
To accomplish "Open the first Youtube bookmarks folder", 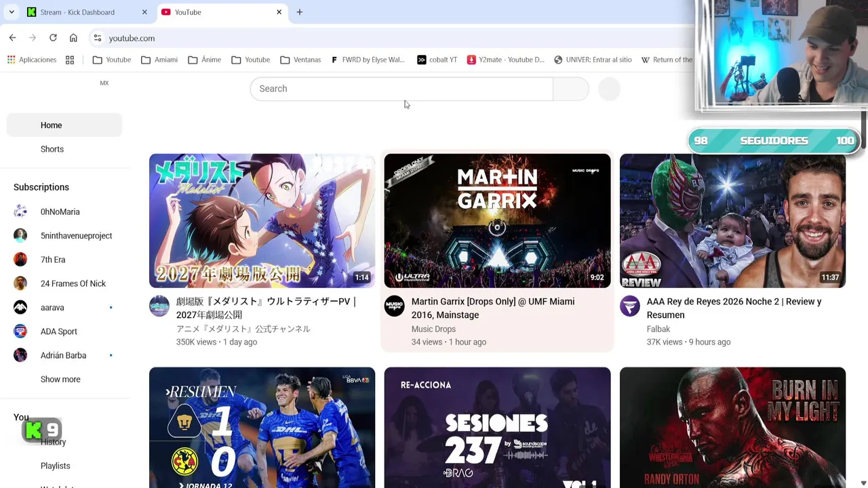I will pos(111,60).
